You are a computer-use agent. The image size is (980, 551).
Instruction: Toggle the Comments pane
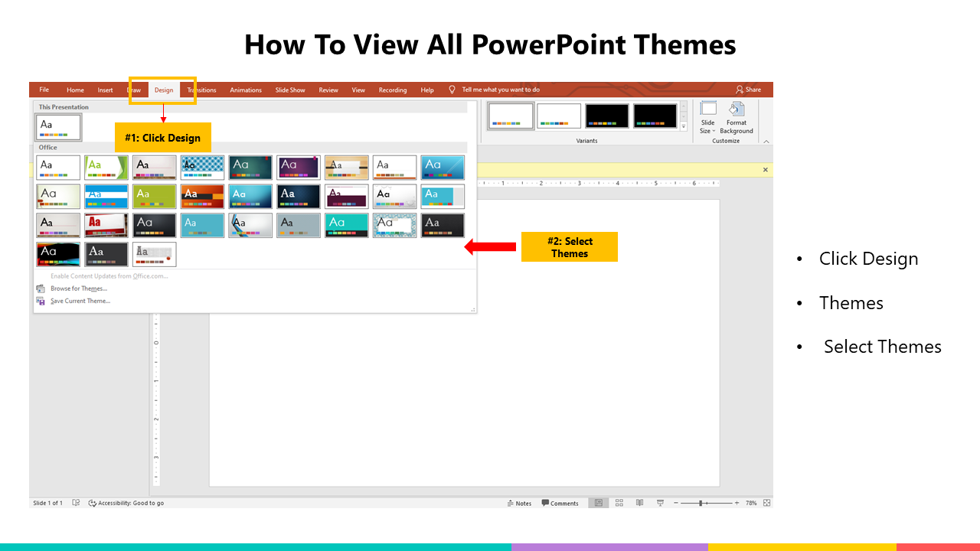click(560, 503)
